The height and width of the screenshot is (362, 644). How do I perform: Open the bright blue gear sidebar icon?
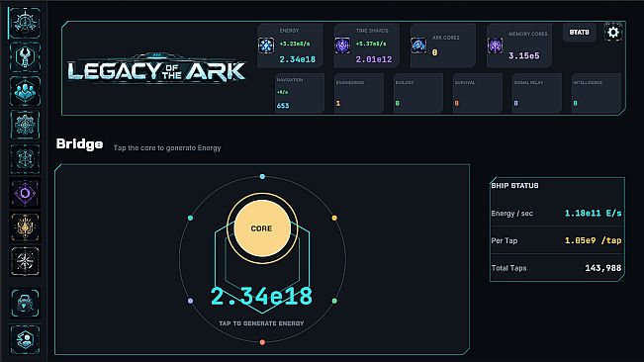pos(25,125)
